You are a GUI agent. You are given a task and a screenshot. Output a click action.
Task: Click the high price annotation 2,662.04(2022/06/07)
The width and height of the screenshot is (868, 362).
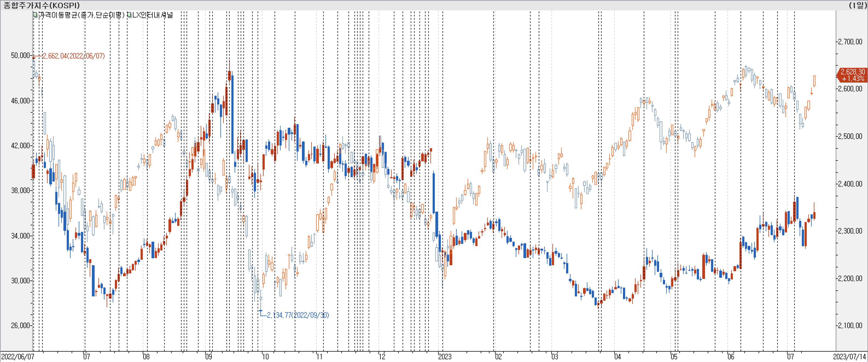(74, 56)
